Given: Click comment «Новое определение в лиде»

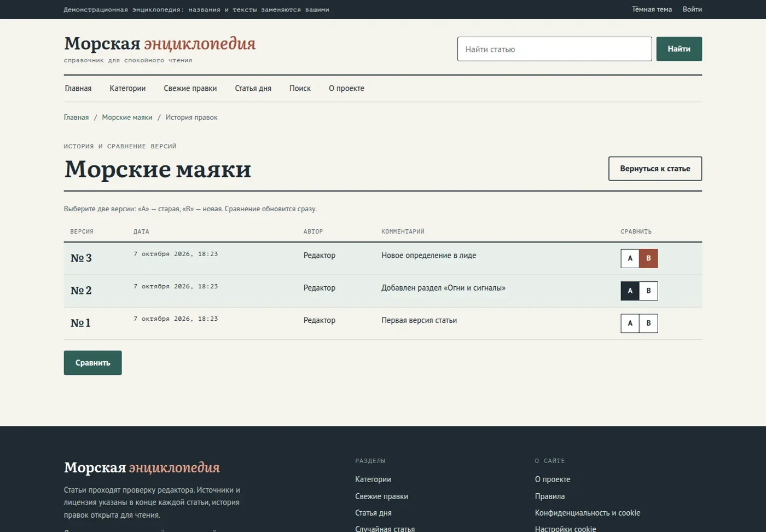Looking at the screenshot, I should 428,255.
